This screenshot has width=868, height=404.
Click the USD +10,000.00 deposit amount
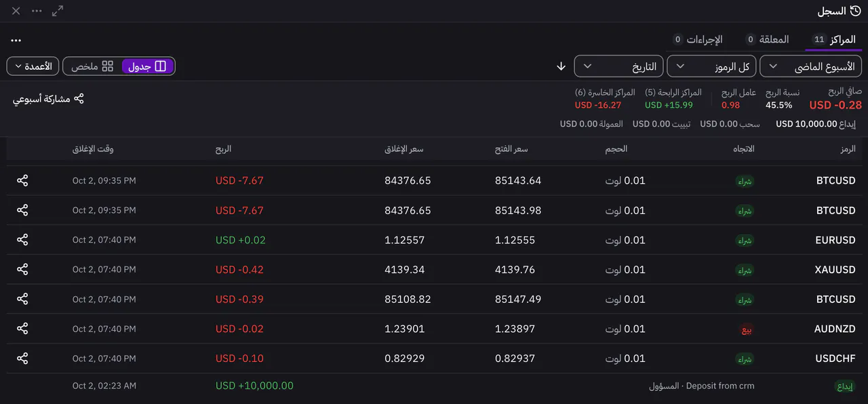254,386
